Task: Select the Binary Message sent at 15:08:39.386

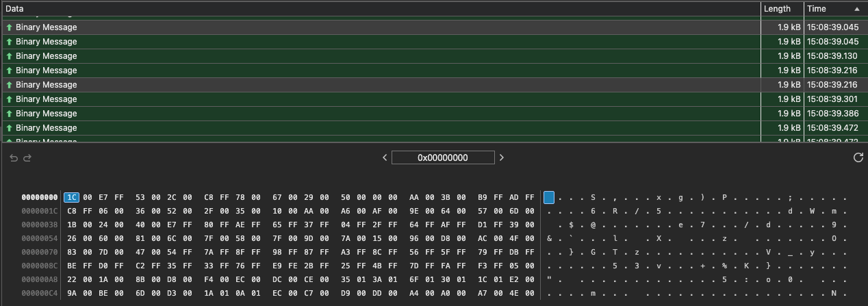Action: click(46, 114)
